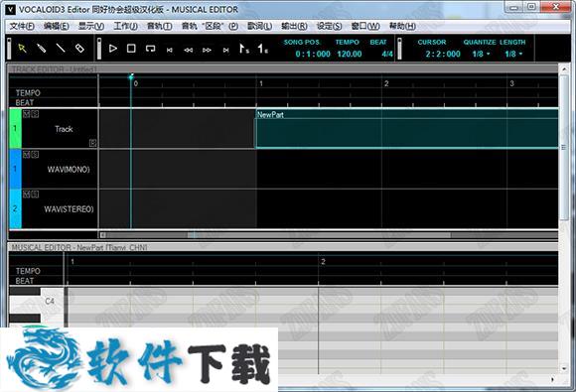The height and width of the screenshot is (392, 576).
Task: Solo the vocal Track 1
Action: click(x=35, y=114)
